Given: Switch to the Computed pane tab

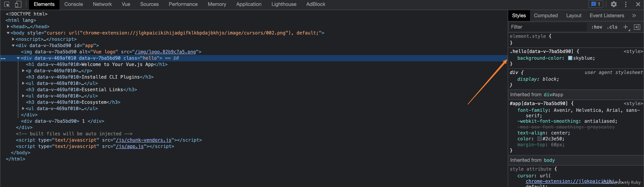Looking at the screenshot, I should 546,16.
